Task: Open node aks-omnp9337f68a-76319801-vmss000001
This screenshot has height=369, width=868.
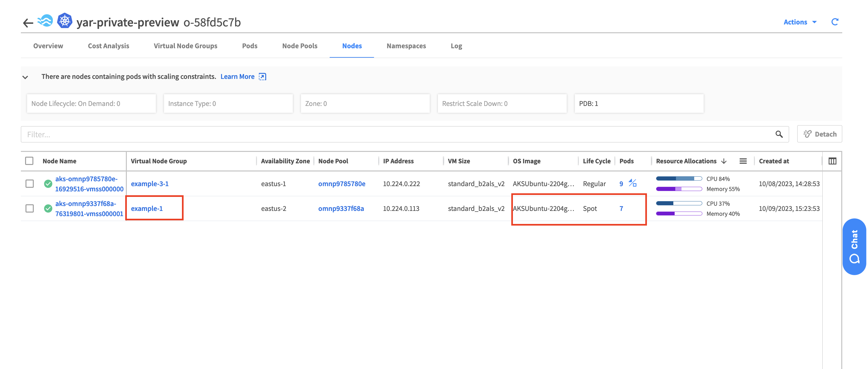Action: pyautogui.click(x=89, y=209)
